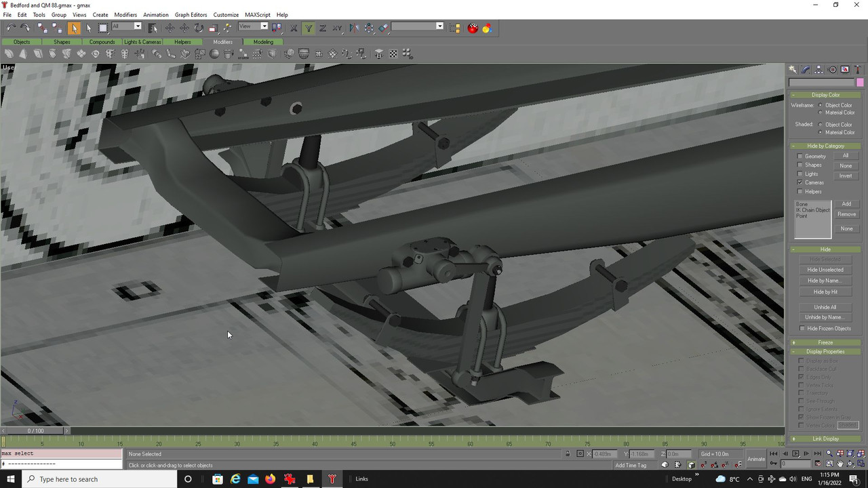Click the pink object color swatch
Screen dimensions: 868x488
[x=860, y=83]
